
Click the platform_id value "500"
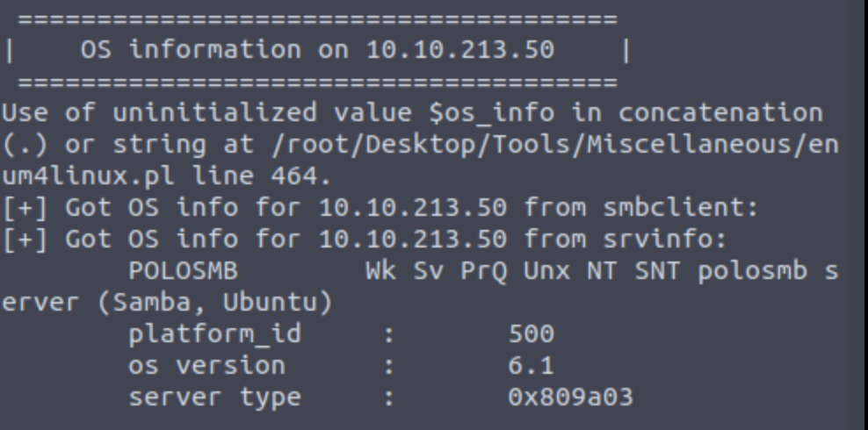click(x=532, y=333)
